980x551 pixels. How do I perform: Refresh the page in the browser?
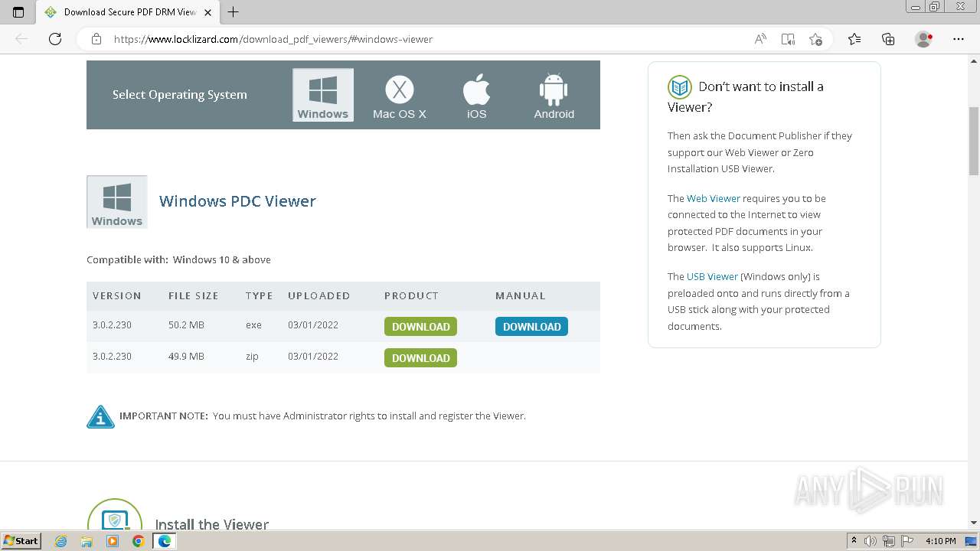(55, 39)
